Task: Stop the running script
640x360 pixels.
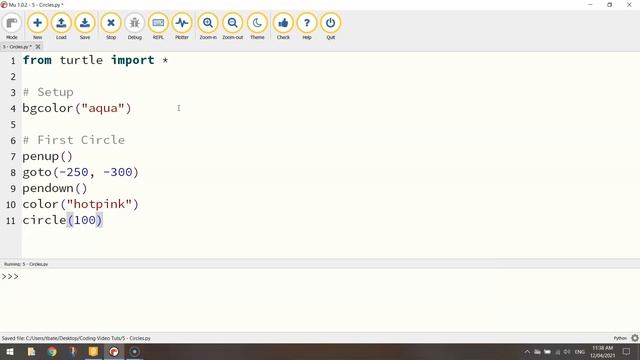Action: click(x=111, y=27)
